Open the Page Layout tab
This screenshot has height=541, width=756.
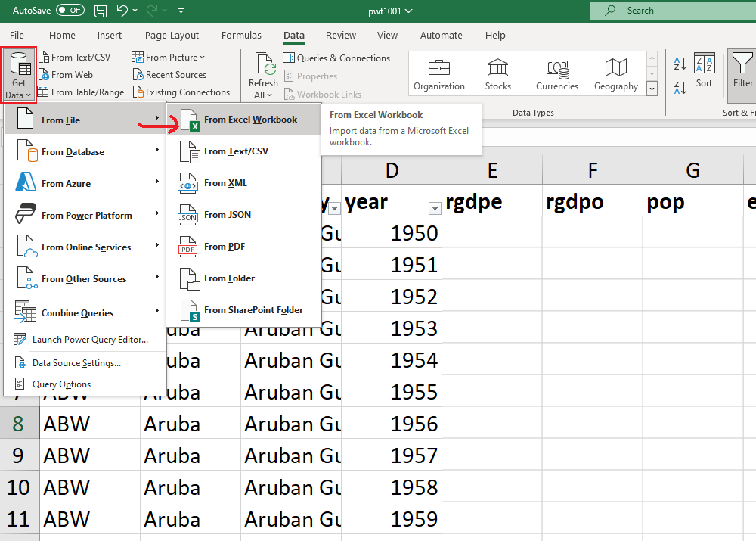click(172, 36)
